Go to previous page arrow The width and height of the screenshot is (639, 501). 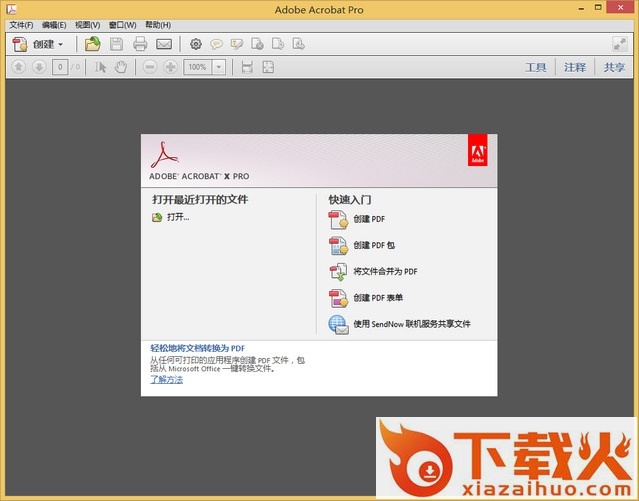pyautogui.click(x=18, y=67)
